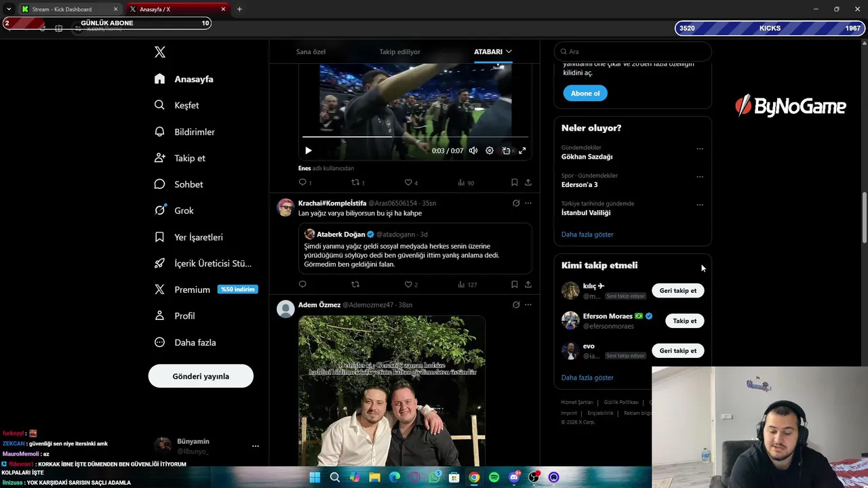Image resolution: width=868 pixels, height=488 pixels.
Task: Open account menu dots beside Bünyamin
Action: 255,446
